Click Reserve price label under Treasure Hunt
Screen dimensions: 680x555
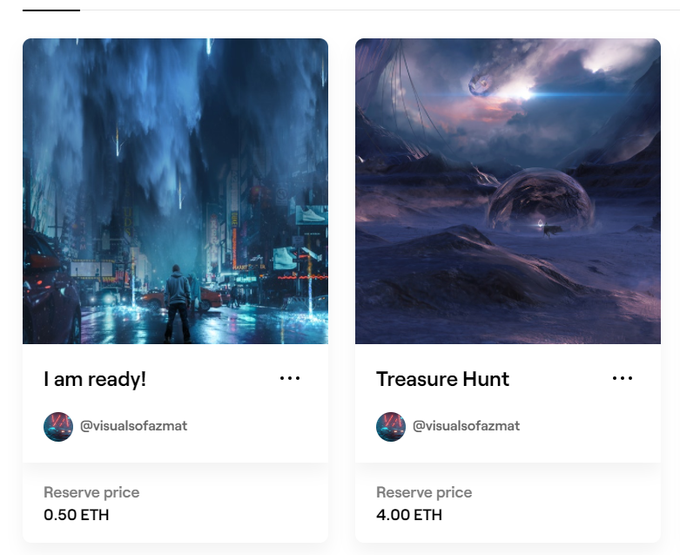(x=424, y=493)
